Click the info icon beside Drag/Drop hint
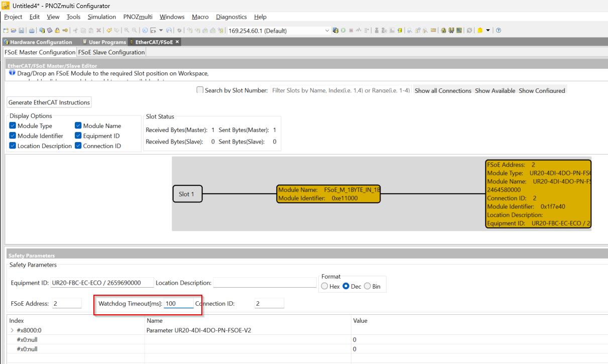 click(x=12, y=73)
